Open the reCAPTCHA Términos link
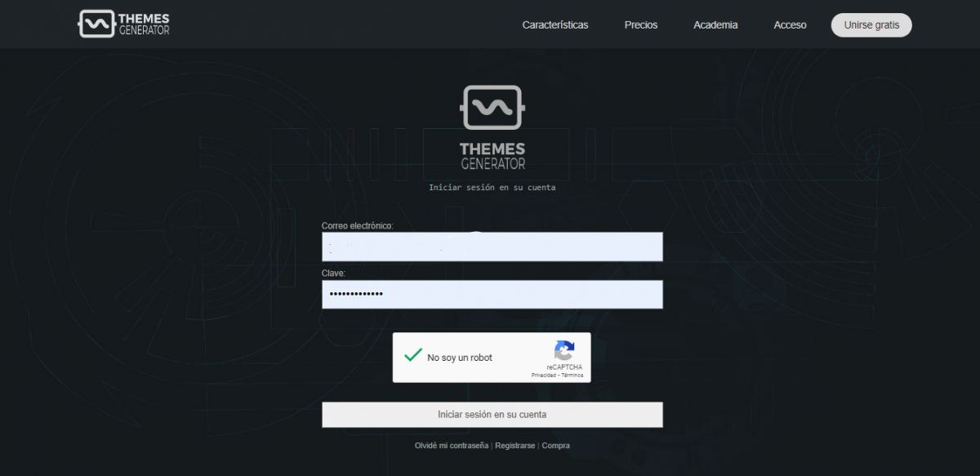Image resolution: width=980 pixels, height=476 pixels. click(572, 376)
